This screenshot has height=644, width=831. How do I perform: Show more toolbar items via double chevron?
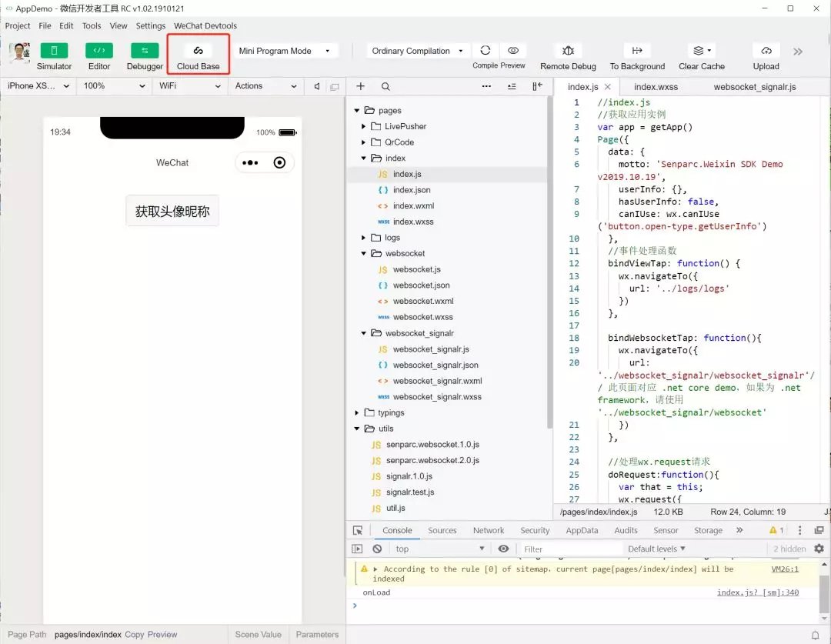point(798,52)
